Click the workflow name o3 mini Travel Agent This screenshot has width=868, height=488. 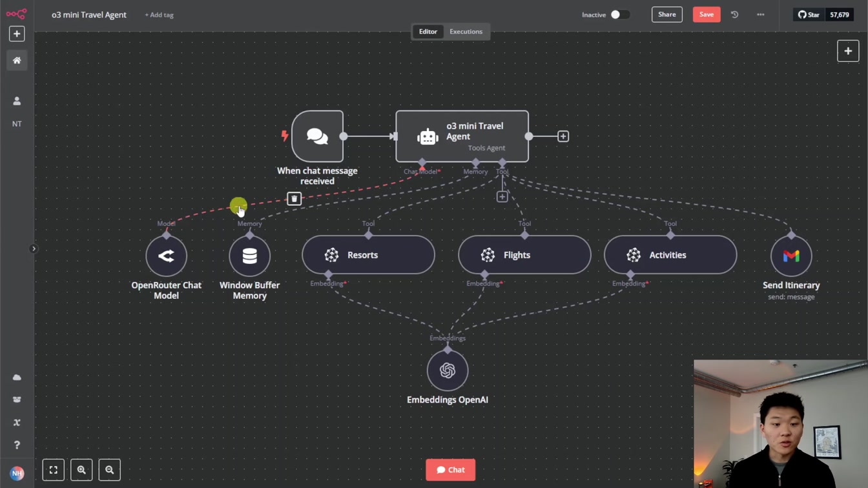coord(89,14)
